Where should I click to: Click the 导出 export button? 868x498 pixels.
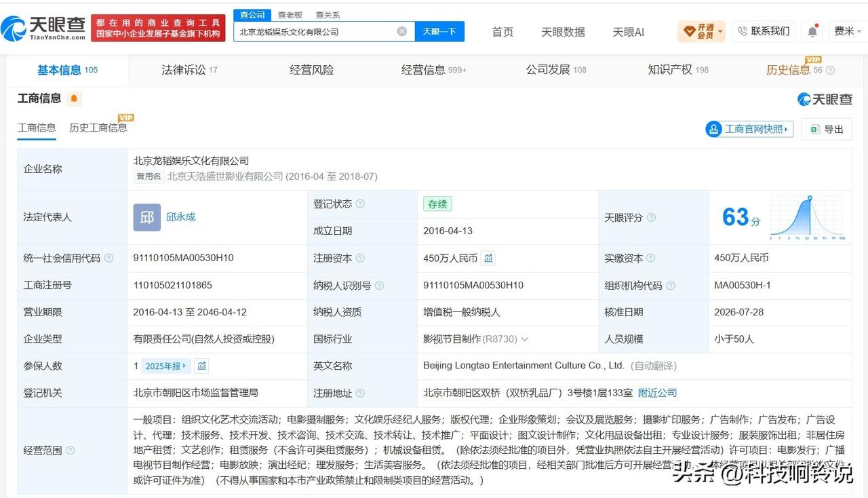point(827,129)
